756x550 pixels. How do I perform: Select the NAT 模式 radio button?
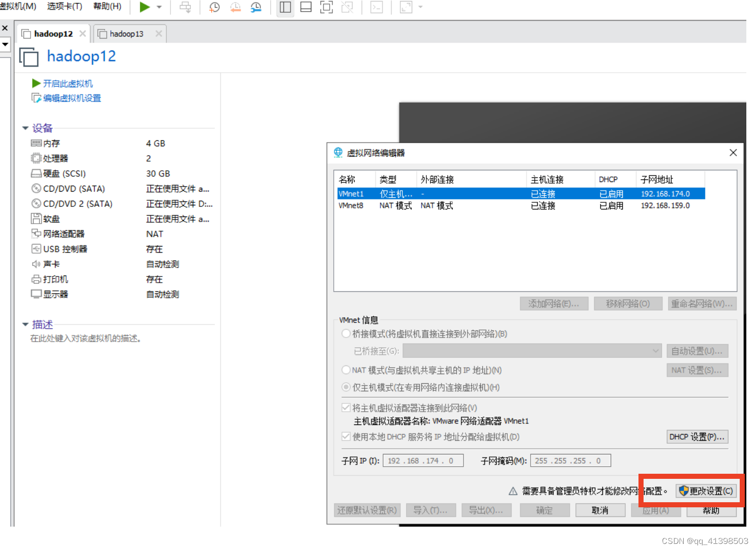(346, 370)
